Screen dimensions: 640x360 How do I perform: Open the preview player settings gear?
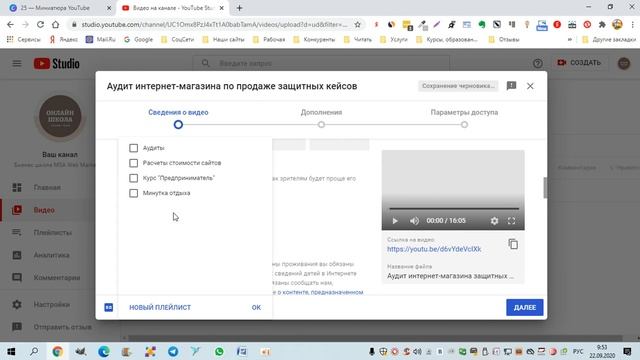[x=494, y=221]
